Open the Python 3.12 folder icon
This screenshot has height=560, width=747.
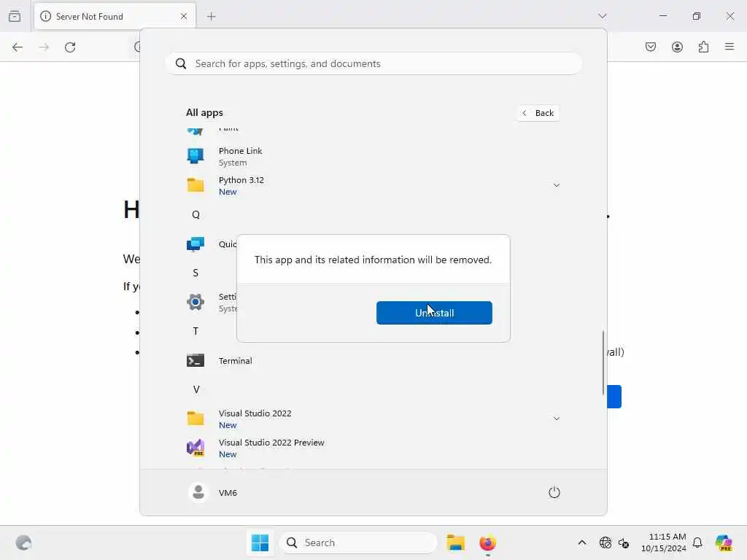(x=196, y=185)
